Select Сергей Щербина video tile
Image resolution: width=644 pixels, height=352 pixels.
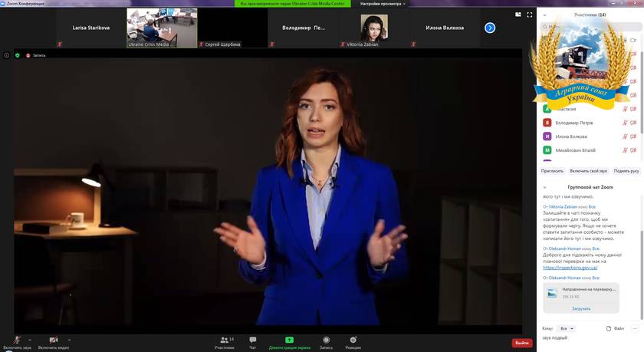[232, 28]
